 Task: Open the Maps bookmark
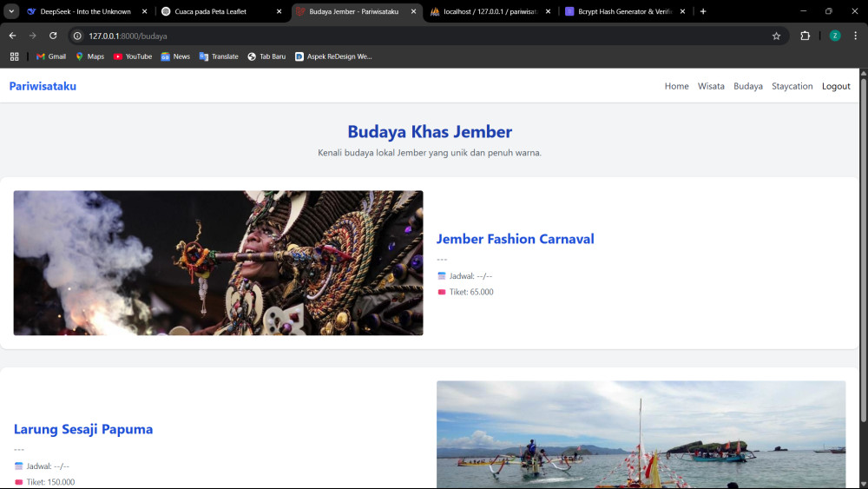tap(89, 56)
